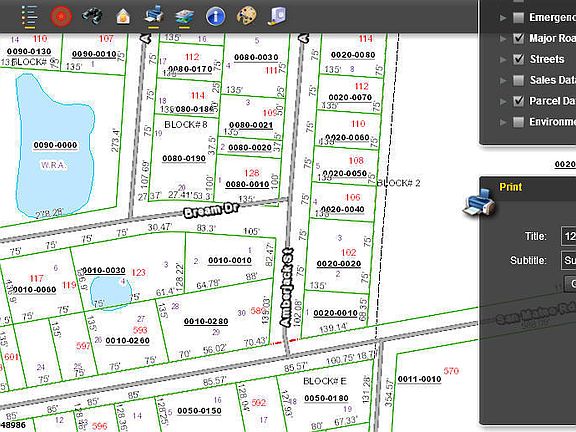Image resolution: width=576 pixels, height=432 pixels.
Task: Enable the Emergency layer checkbox
Action: pos(518,17)
